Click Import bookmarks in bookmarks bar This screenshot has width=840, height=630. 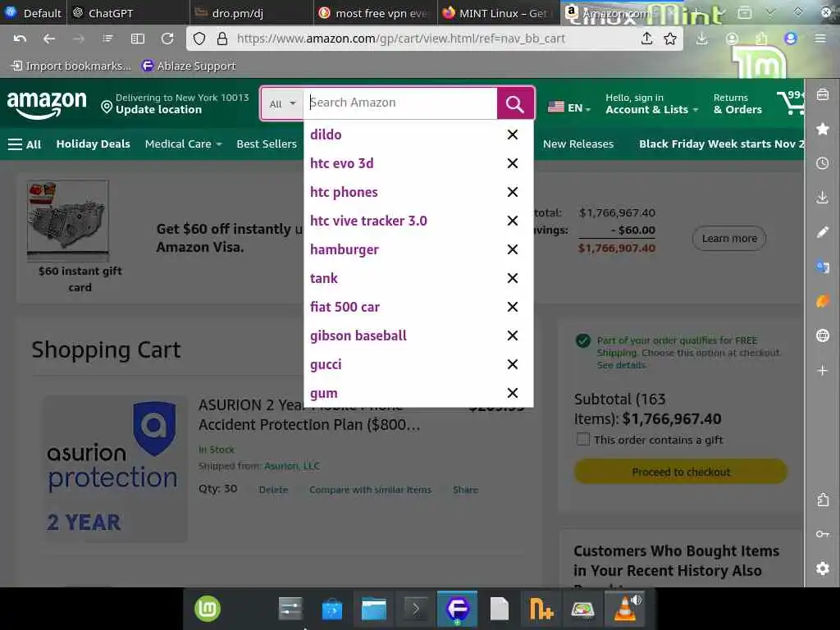tap(71, 66)
